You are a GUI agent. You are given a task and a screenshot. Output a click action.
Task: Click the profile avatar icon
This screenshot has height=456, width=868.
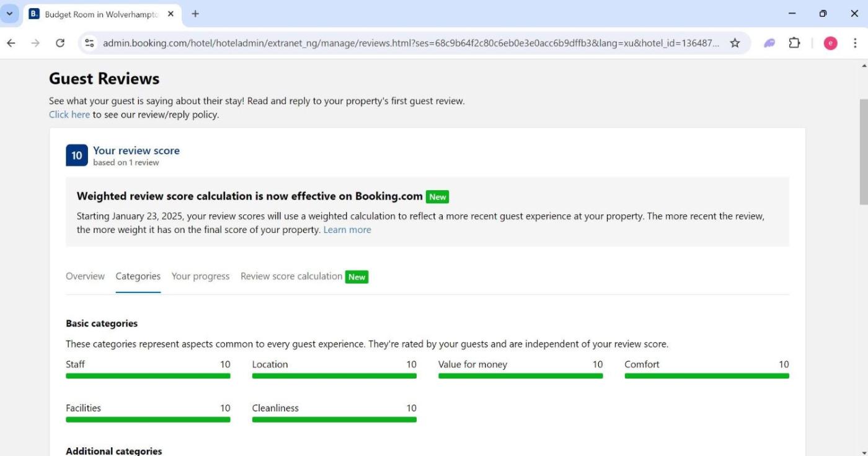click(830, 43)
